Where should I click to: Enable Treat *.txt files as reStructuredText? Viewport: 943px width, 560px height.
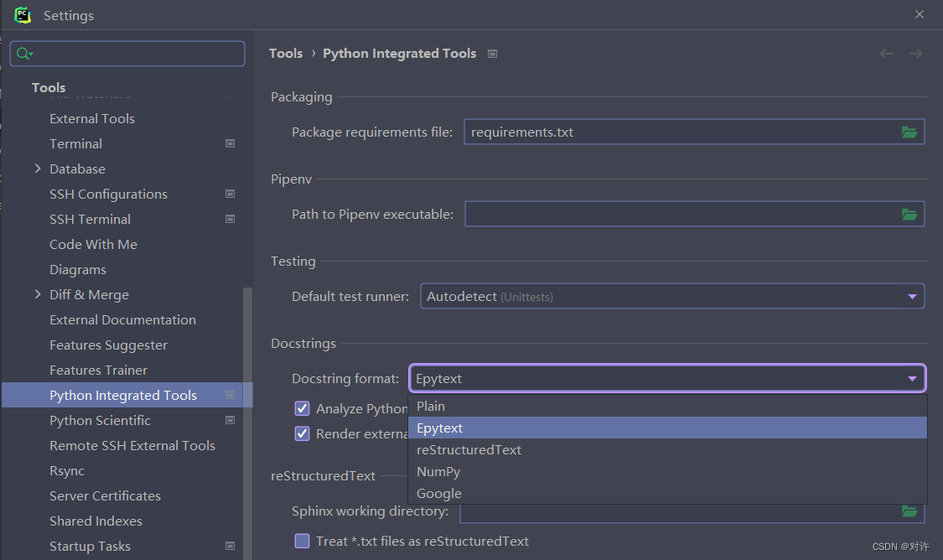coord(303,541)
